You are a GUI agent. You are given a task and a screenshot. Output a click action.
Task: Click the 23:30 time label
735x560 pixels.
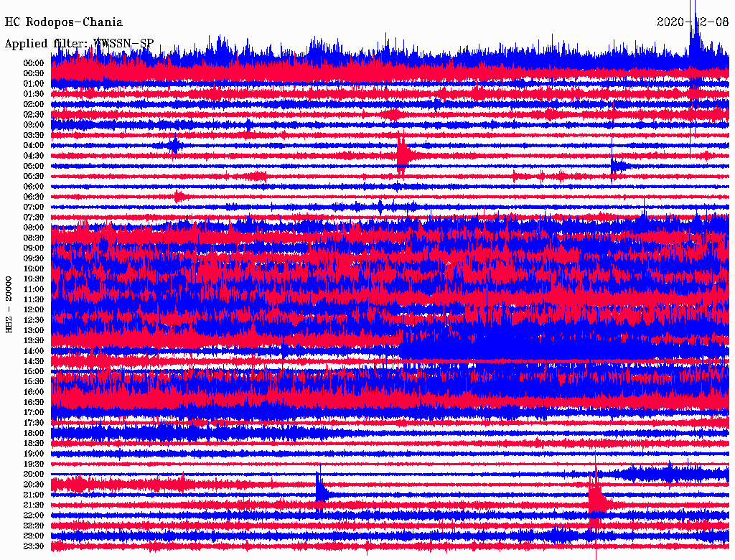33,546
